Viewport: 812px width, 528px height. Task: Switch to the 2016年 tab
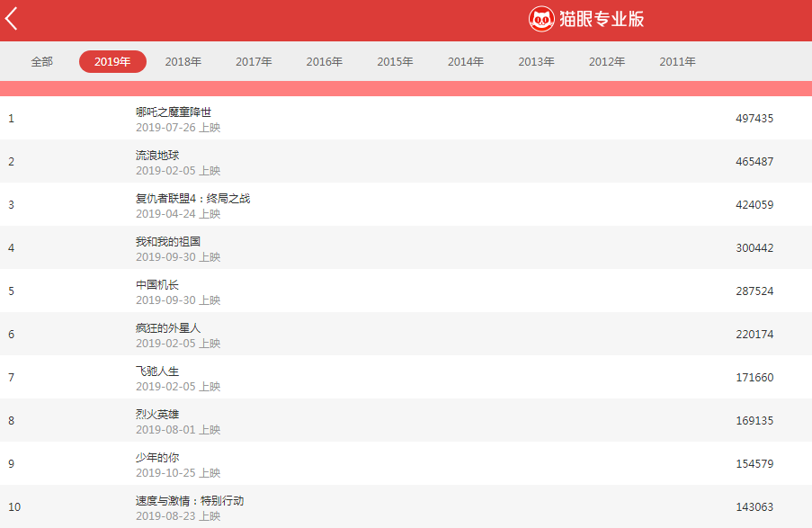(x=325, y=62)
